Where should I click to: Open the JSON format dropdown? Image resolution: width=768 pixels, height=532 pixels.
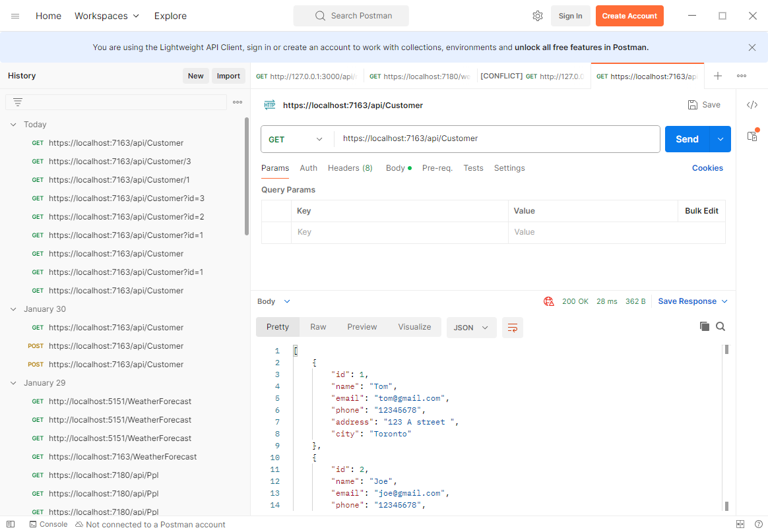pyautogui.click(x=471, y=328)
